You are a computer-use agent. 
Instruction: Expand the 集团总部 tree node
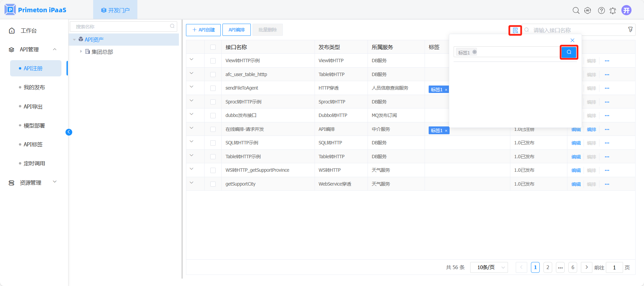pos(81,52)
